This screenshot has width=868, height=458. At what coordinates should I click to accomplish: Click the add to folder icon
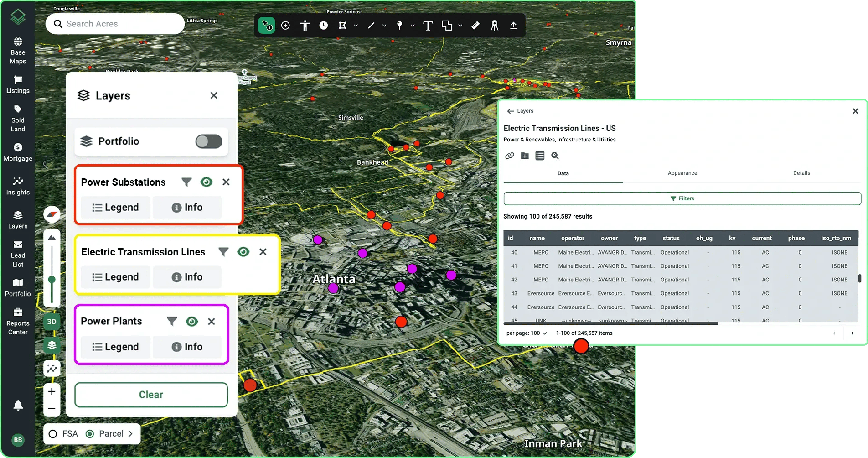[525, 156]
